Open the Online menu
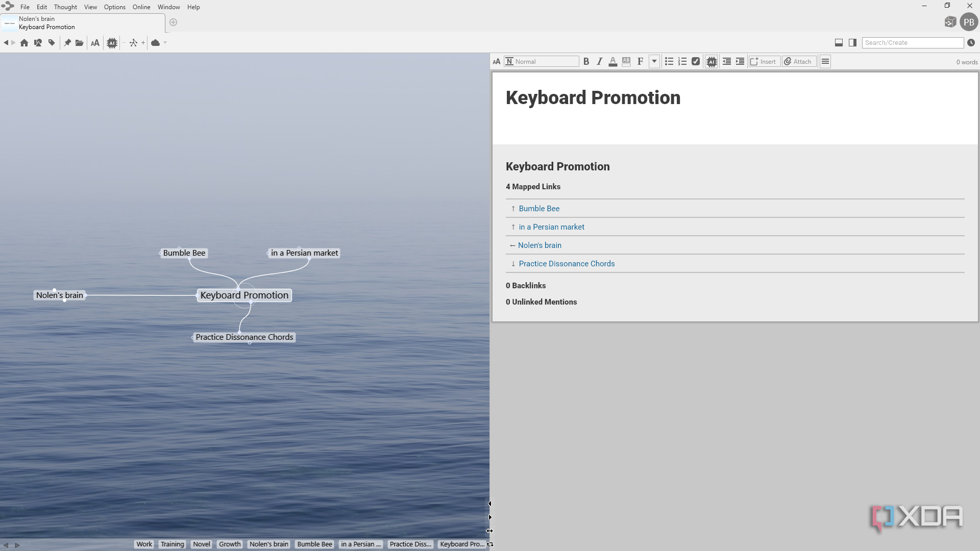This screenshot has height=551, width=980. click(141, 7)
